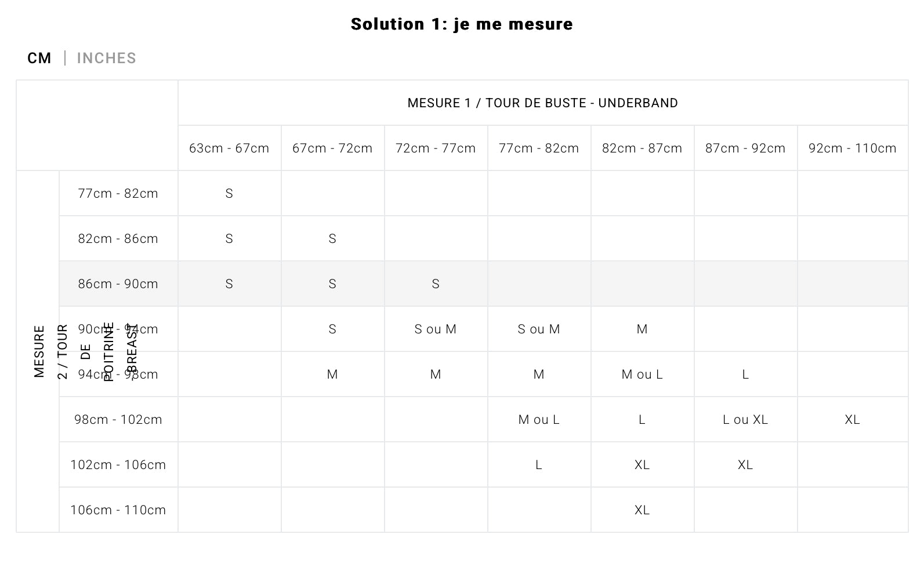Click the M cell in the 90cm - 94cm row
Screen dimensions: 924x563
[x=642, y=329]
